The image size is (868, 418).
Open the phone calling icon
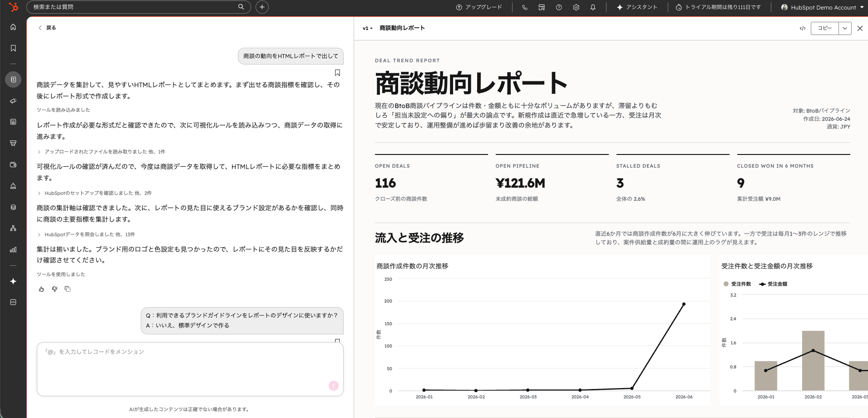[x=525, y=7]
